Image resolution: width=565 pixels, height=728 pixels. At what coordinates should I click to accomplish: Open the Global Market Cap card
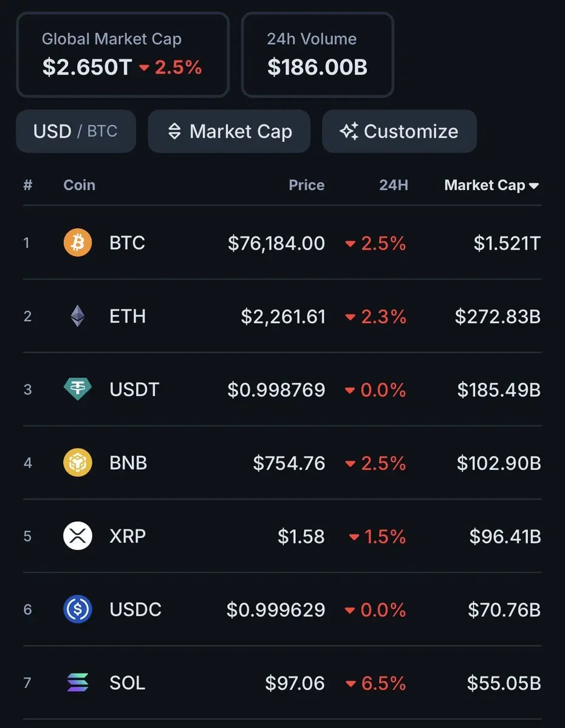122,55
